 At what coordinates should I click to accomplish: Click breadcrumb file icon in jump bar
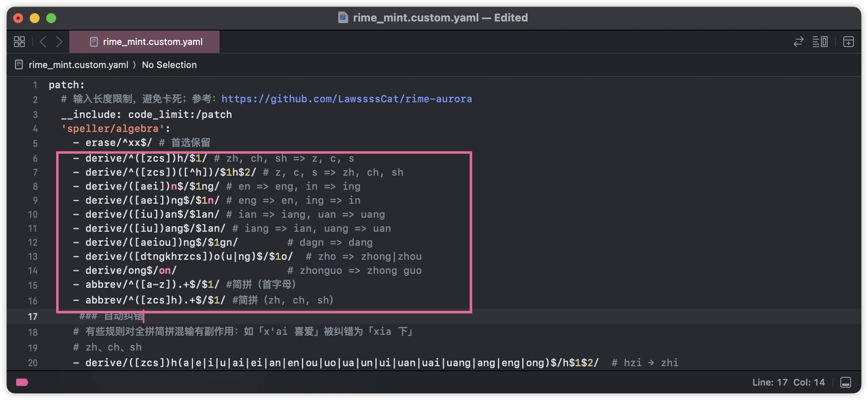pos(19,65)
